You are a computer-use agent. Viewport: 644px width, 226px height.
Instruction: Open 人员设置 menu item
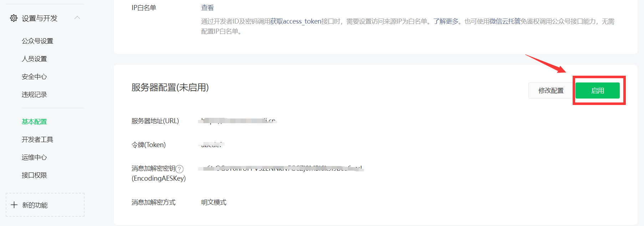coord(34,59)
